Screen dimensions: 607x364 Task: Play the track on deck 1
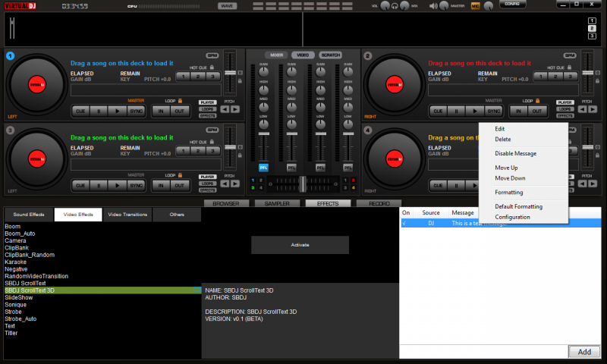118,111
